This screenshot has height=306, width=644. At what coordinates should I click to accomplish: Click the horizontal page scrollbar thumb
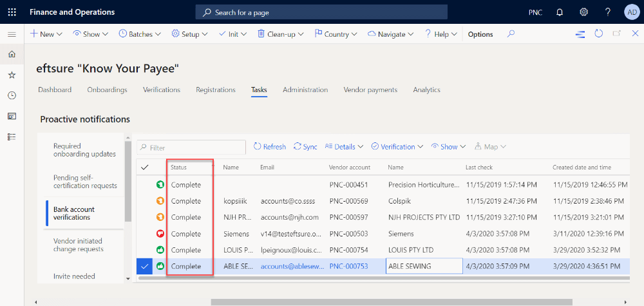pos(392,302)
